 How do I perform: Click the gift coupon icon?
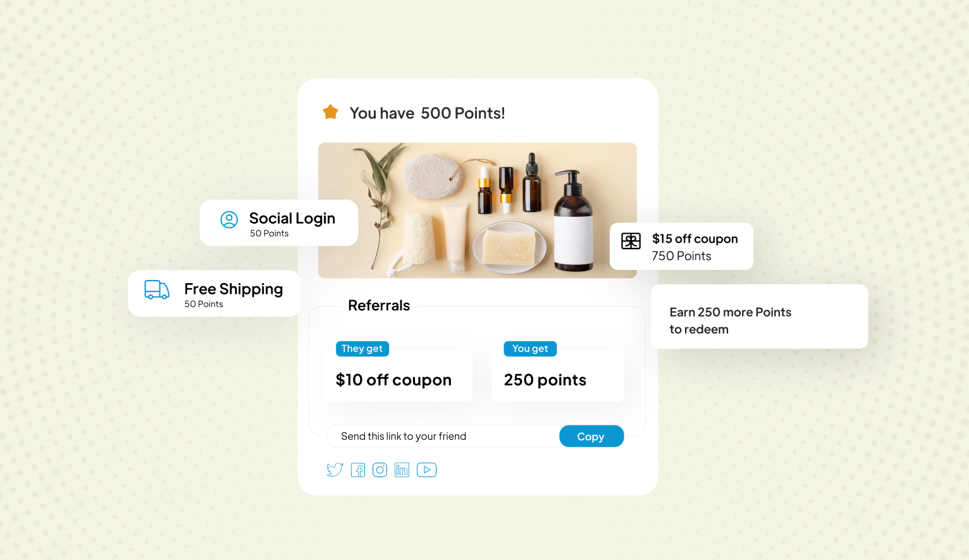point(631,241)
